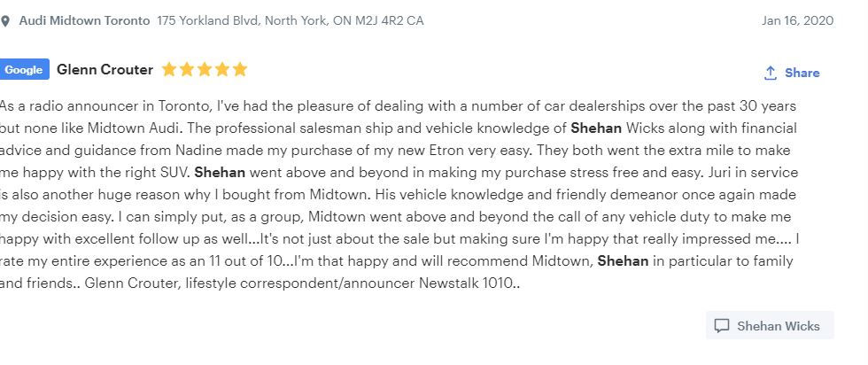Click the Share text label

802,73
